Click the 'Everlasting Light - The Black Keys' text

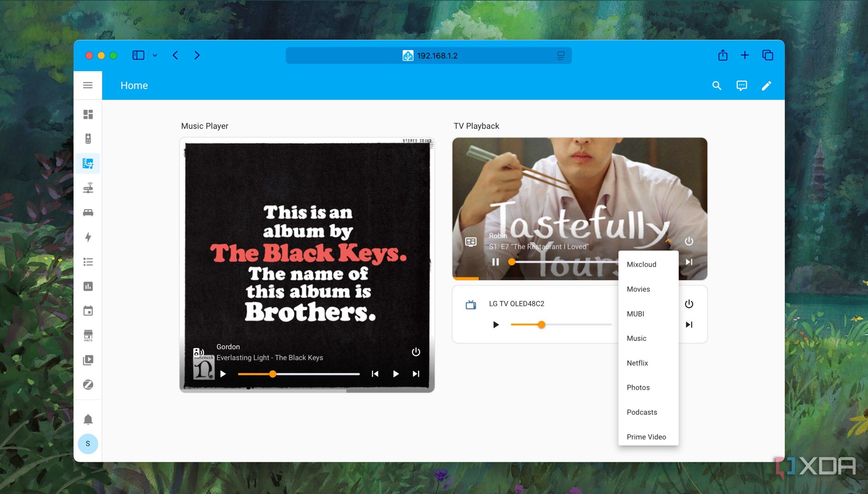point(269,358)
